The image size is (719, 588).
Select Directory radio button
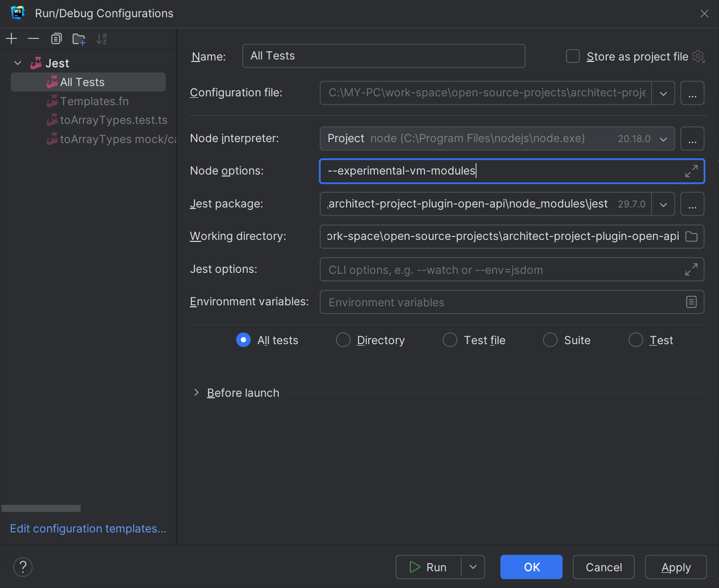343,340
